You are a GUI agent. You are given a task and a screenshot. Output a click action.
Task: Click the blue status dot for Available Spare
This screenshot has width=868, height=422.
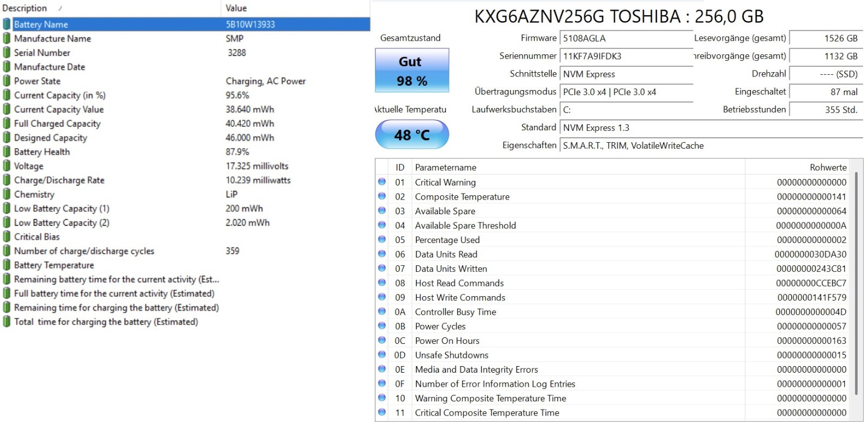point(382,210)
